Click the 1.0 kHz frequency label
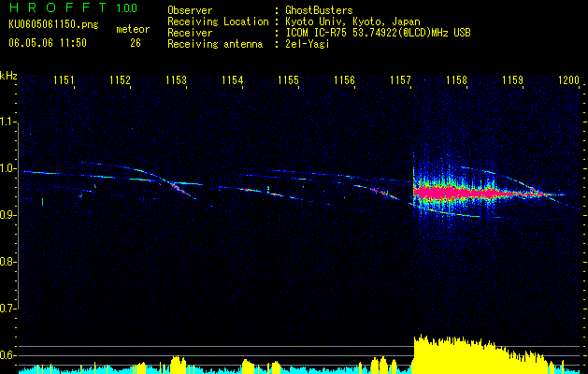This screenshot has height=374, width=588. (7, 168)
